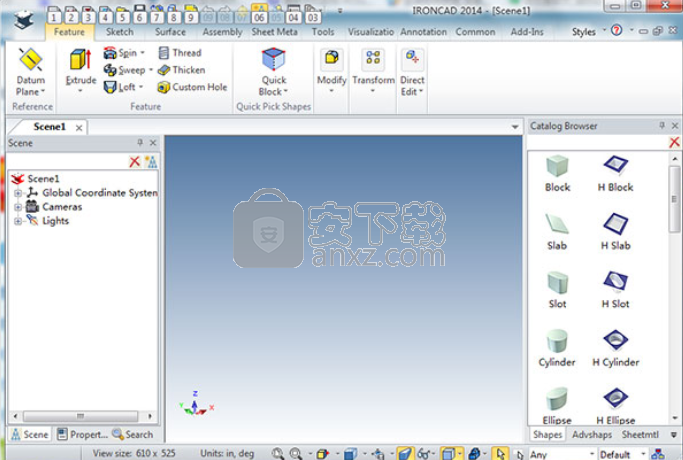Screen dimensions: 683x460
Task: Switch to the Sketch ribbon tab
Action: tap(119, 32)
